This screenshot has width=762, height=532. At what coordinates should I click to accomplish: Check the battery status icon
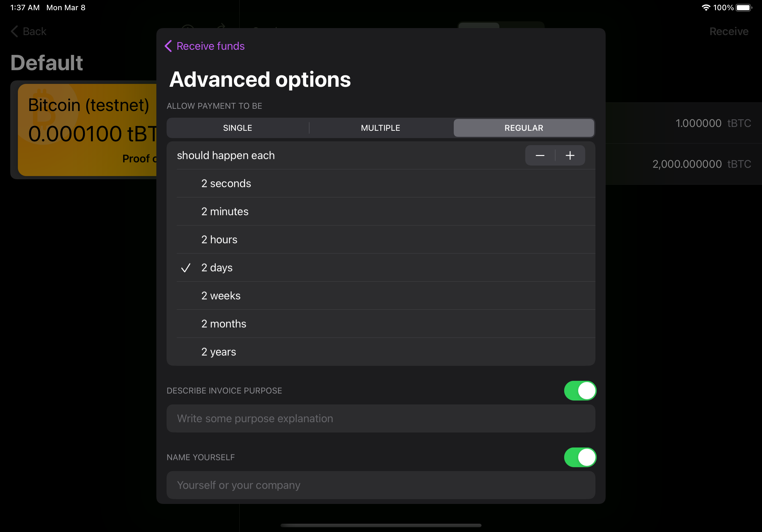point(743,7)
